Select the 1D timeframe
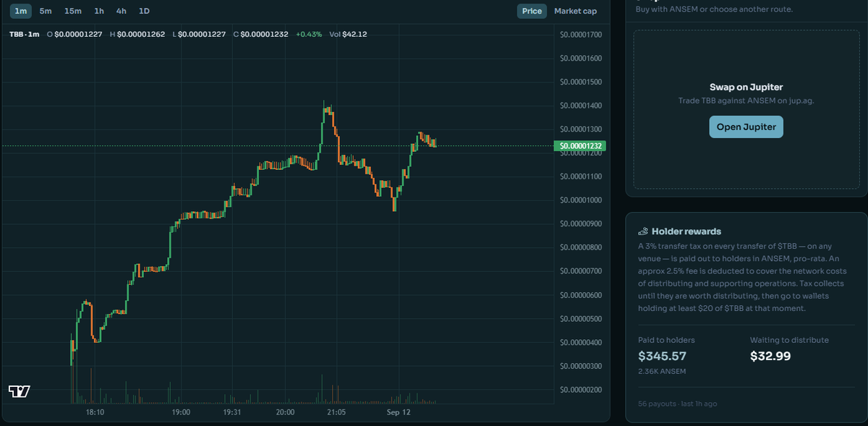This screenshot has height=426, width=868. coord(145,11)
